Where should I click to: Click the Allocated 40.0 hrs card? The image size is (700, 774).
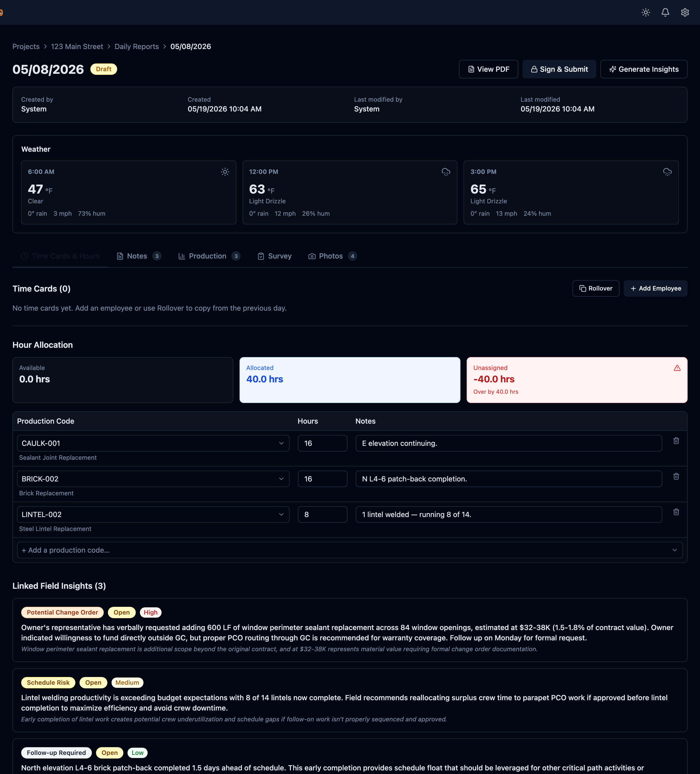click(350, 380)
